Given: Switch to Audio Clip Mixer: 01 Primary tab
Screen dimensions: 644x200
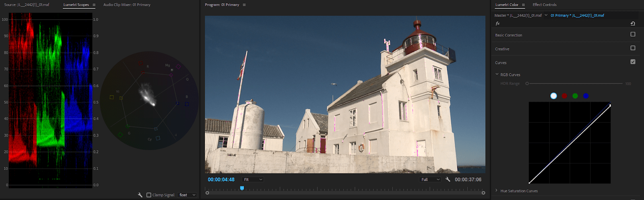Looking at the screenshot, I should click(x=127, y=5).
